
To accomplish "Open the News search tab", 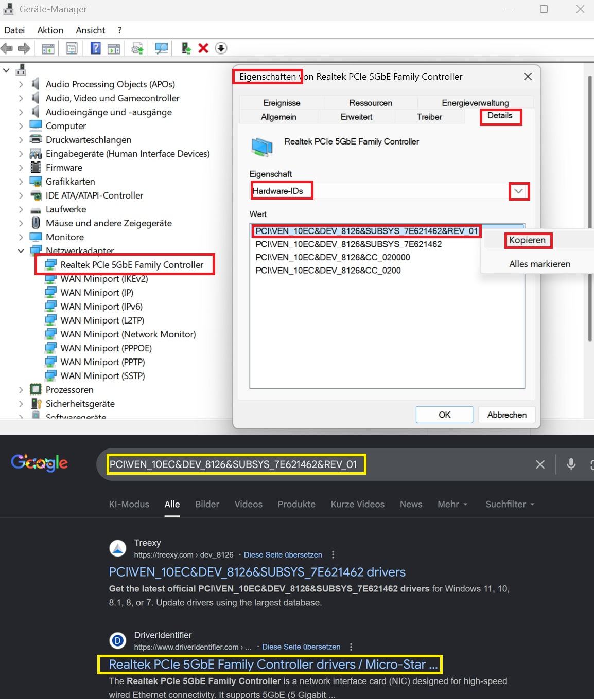I will click(411, 505).
